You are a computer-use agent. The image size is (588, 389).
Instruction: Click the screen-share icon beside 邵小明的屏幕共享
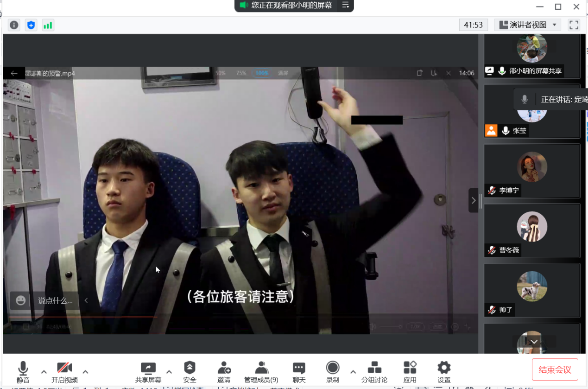[x=490, y=71]
